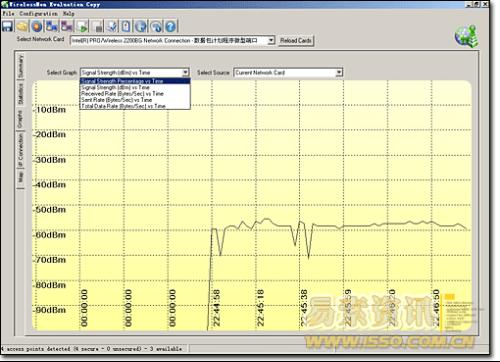Click the purple network computers toolbar icon
This screenshot has height=362, width=500.
point(67,26)
